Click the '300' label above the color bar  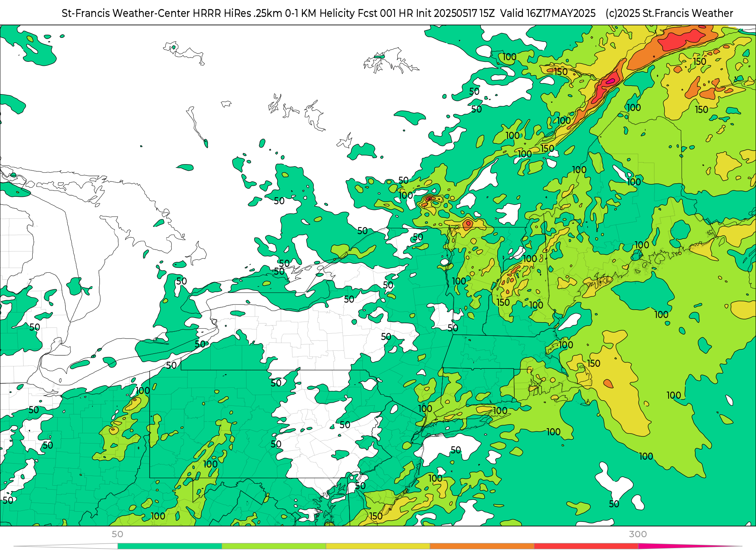(638, 534)
